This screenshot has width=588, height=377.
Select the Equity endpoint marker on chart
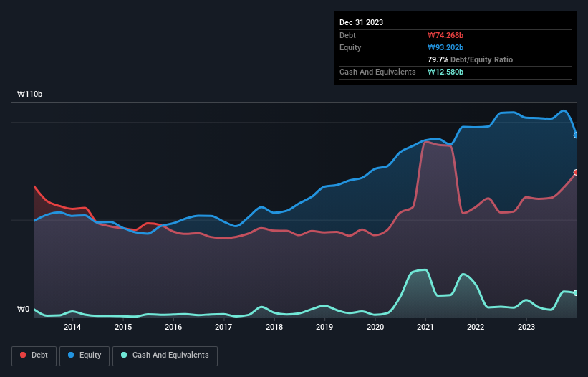576,135
